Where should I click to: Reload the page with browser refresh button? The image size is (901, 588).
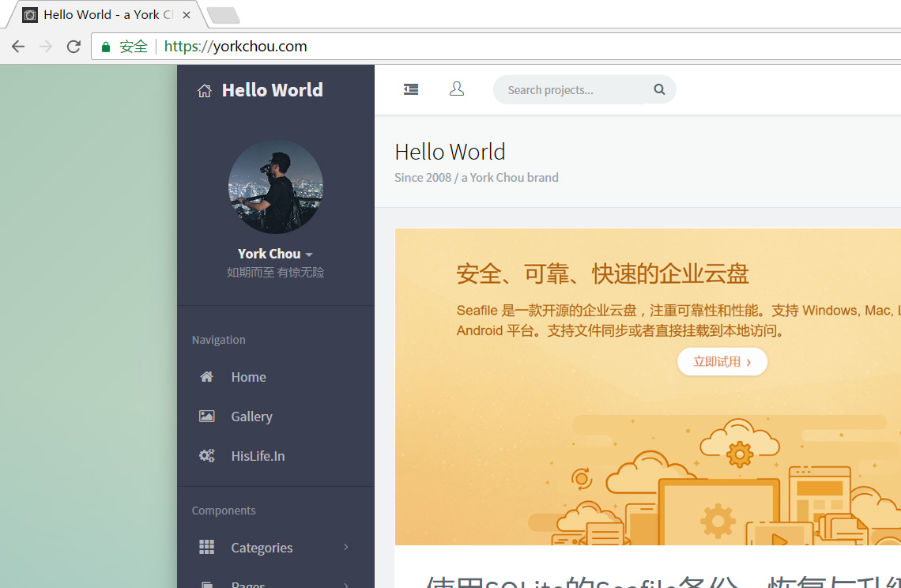[x=74, y=47]
